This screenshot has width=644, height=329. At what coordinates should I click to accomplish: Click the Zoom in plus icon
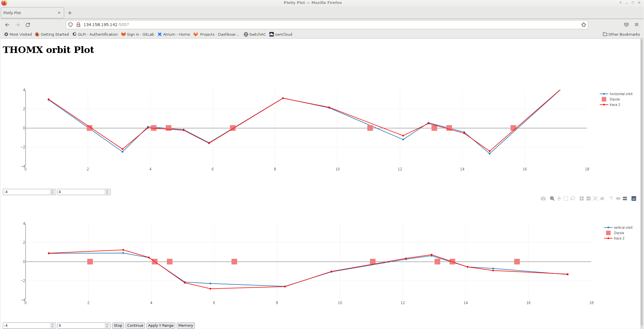[581, 198]
